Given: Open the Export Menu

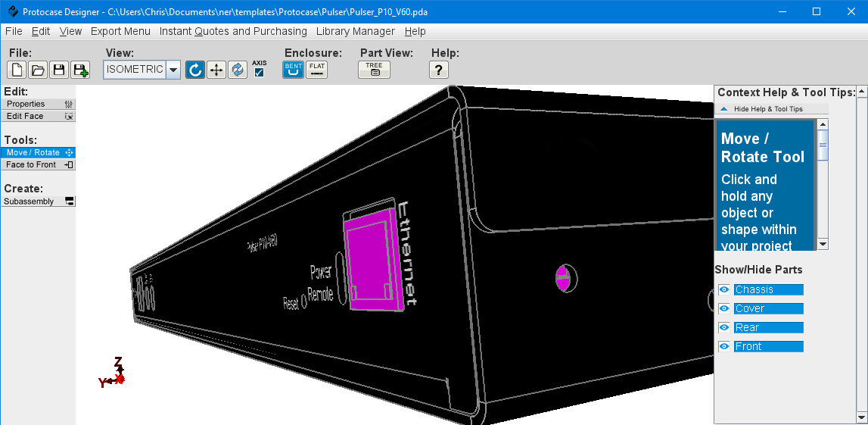Looking at the screenshot, I should pyautogui.click(x=120, y=31).
